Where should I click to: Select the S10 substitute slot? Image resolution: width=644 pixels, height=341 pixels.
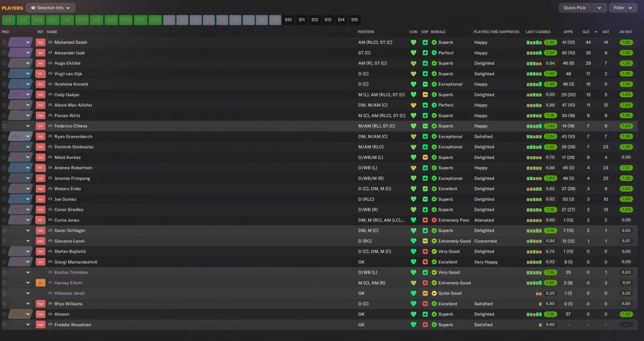click(x=288, y=20)
